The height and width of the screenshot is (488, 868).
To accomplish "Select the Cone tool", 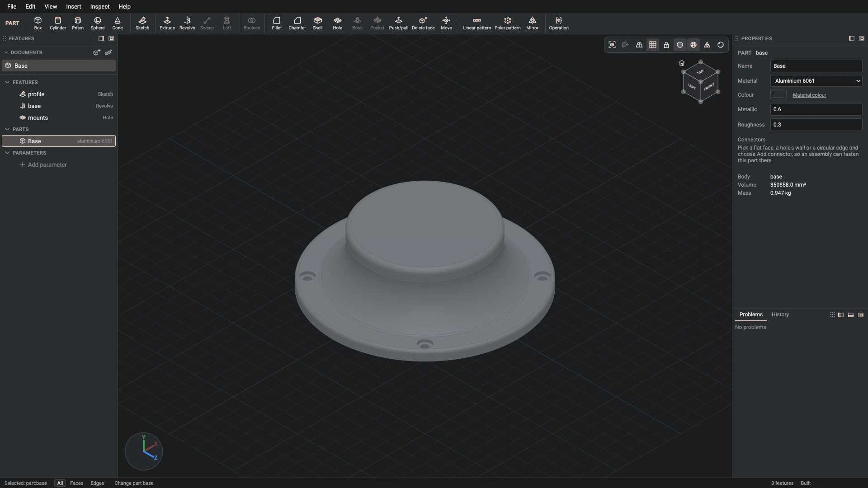I will [118, 23].
